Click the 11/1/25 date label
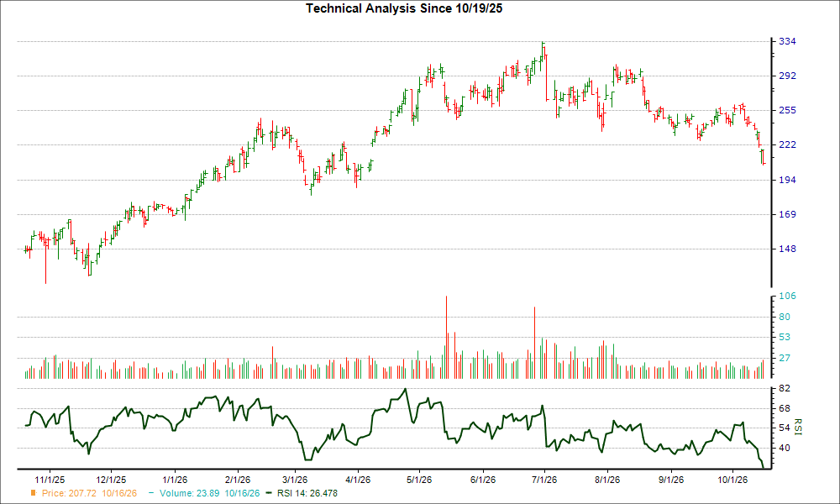This screenshot has width=840, height=504. coord(50,480)
